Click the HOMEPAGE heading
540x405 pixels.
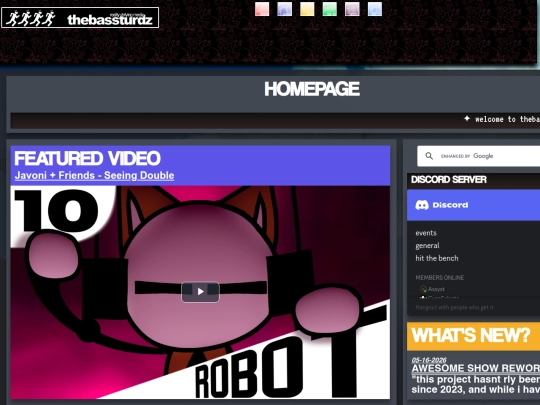[x=312, y=89]
